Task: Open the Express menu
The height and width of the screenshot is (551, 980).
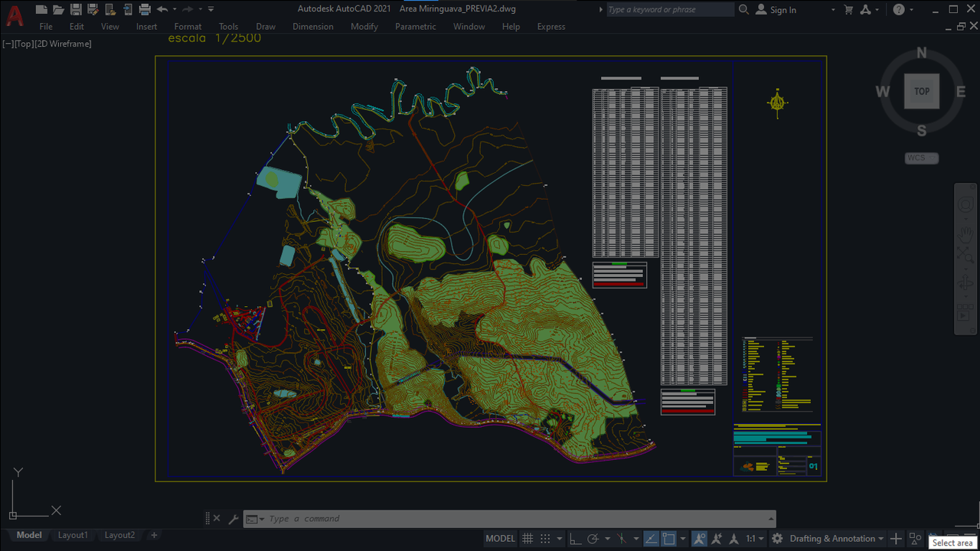Action: [x=551, y=27]
